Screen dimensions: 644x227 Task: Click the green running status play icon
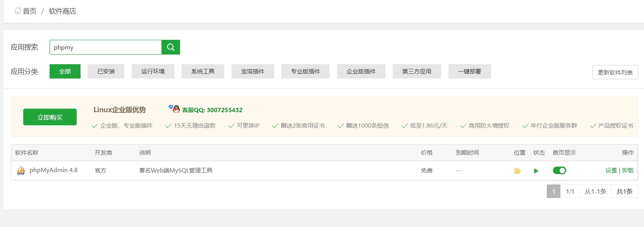536,171
